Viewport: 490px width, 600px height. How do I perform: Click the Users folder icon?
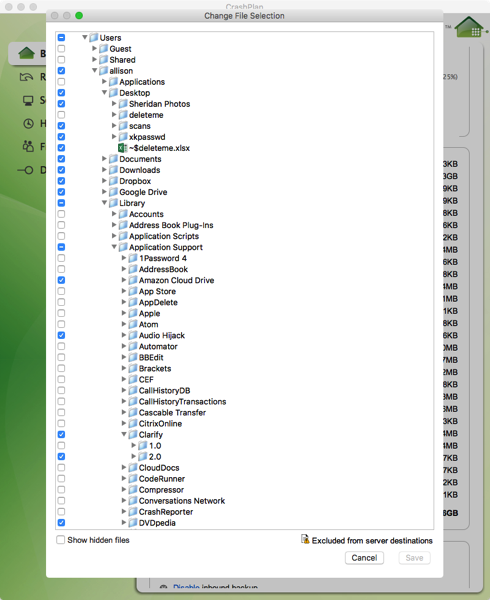(x=94, y=38)
